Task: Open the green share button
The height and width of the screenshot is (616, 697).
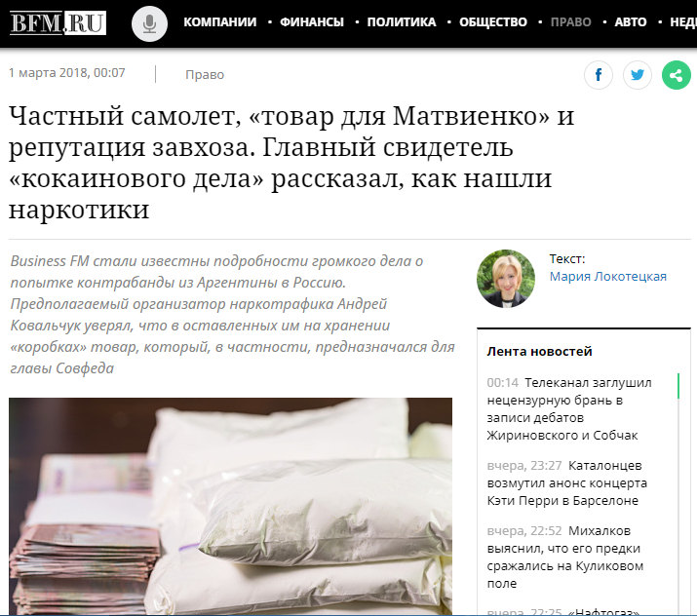Action: tap(677, 75)
